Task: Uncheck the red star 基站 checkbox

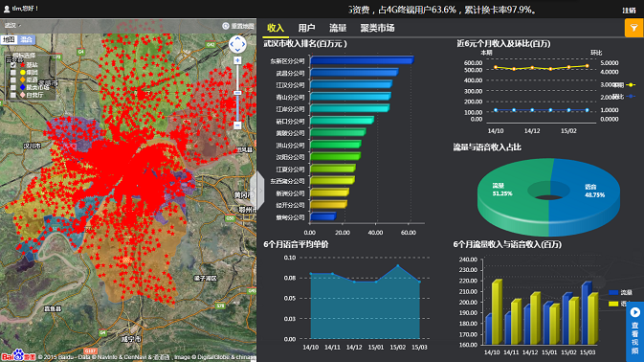Action: 13,65
